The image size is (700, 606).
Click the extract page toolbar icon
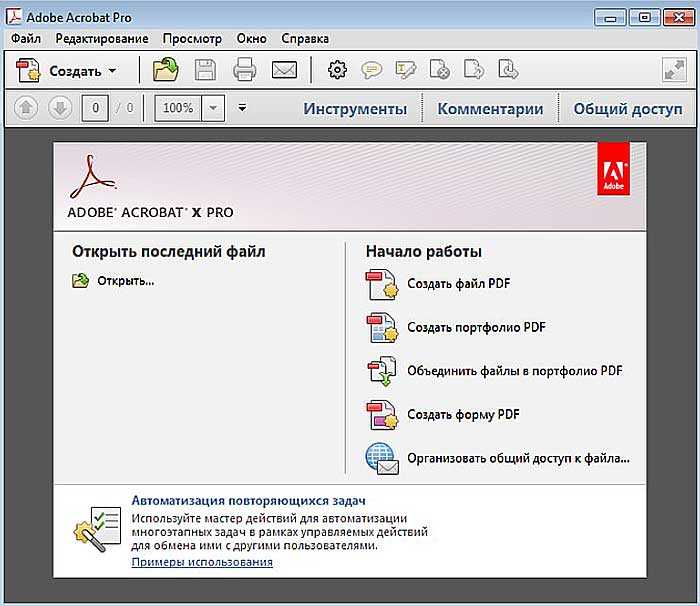point(508,70)
